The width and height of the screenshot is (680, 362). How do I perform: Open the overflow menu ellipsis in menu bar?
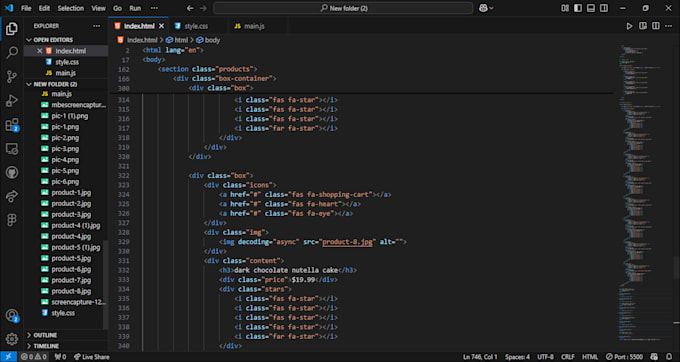[154, 8]
